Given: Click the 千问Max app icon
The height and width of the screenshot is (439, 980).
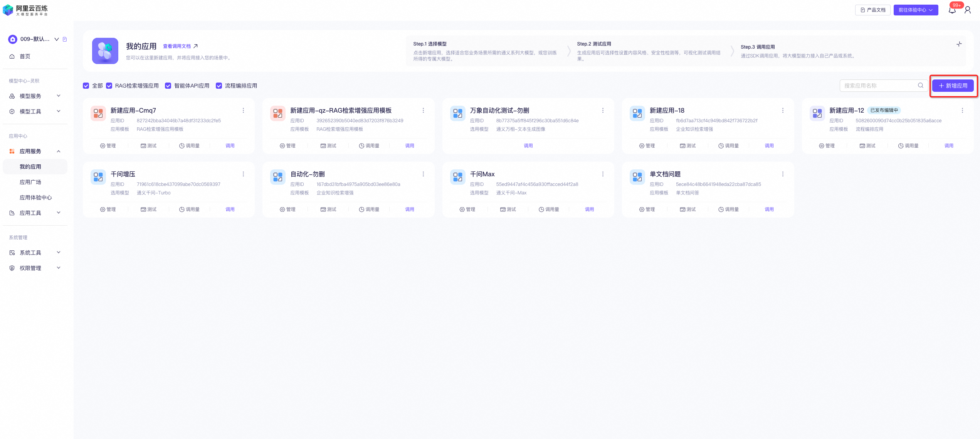Looking at the screenshot, I should 457,177.
